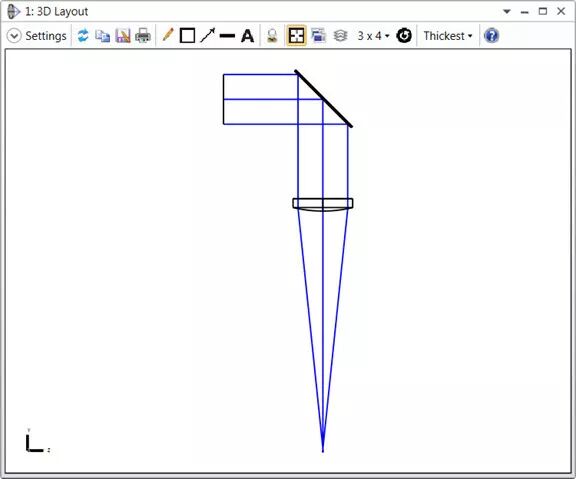Click the lens element in the layout
Image resolution: width=576 pixels, height=479 pixels.
click(323, 204)
